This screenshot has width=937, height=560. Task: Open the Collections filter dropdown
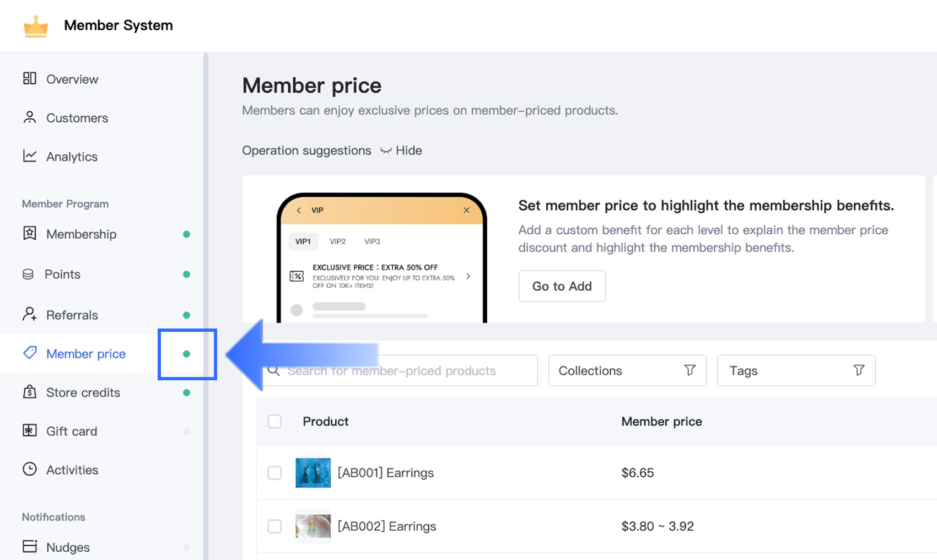tap(627, 370)
